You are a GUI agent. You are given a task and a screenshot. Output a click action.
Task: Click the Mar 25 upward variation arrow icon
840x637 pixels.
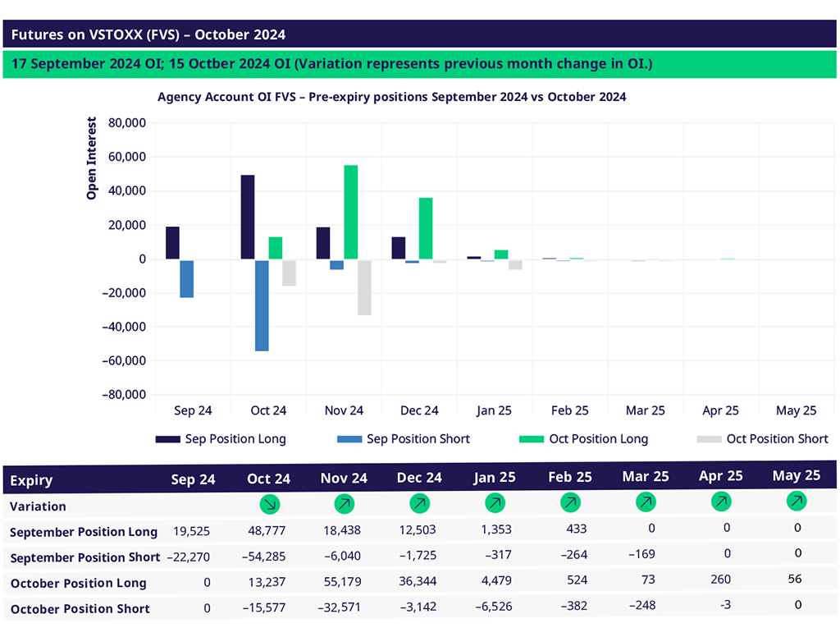click(646, 501)
